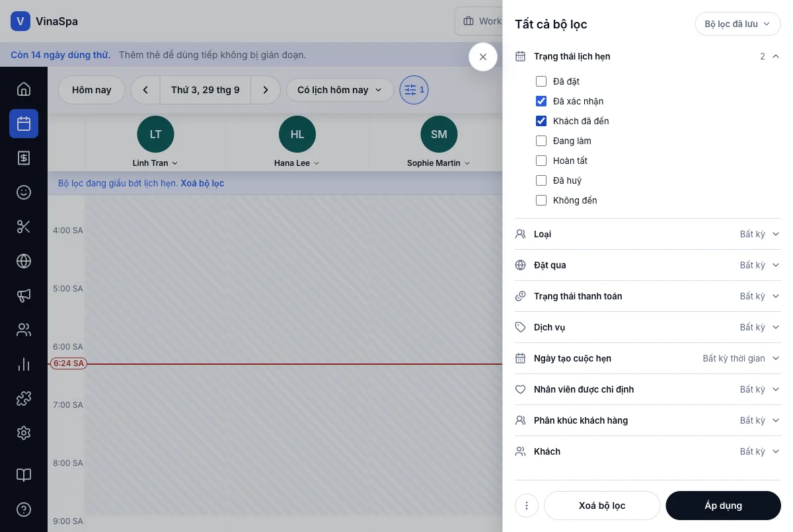The image size is (793, 532).
Task: Check the Không đến checkbox
Action: [x=541, y=200]
